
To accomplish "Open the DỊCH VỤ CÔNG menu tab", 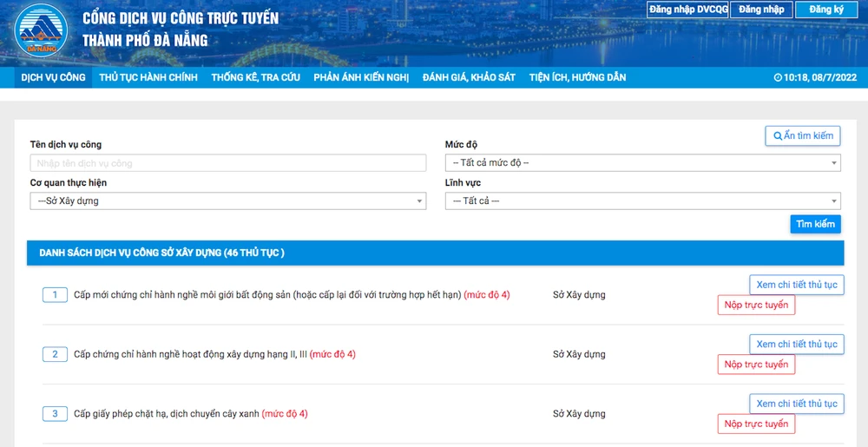I will click(x=53, y=77).
